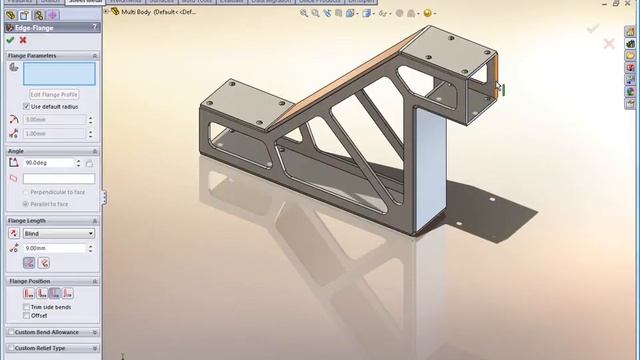Click Edit Appearance sphere icon
640x360 pixels.
(x=400, y=13)
